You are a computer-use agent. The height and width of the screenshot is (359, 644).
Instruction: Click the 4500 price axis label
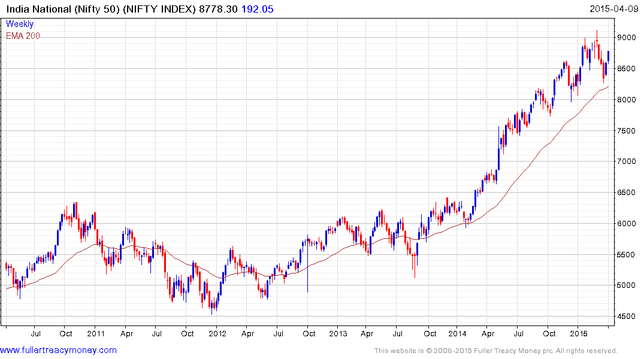point(627,317)
